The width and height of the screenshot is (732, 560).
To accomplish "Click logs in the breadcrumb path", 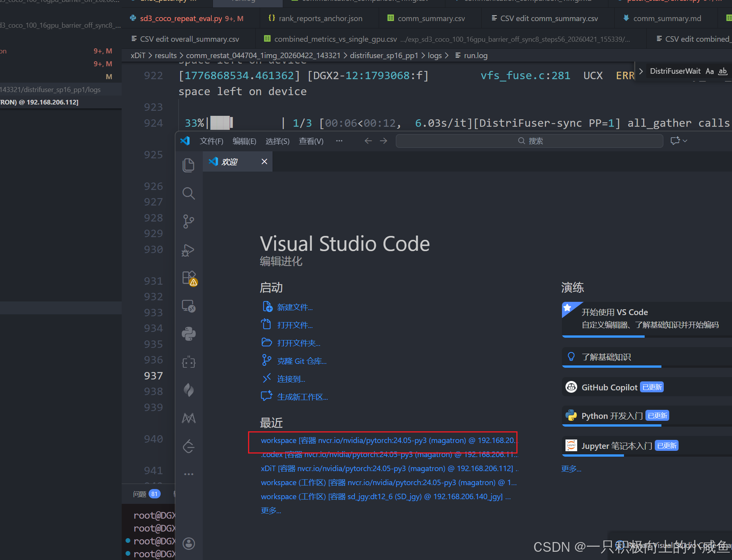I will [x=434, y=55].
